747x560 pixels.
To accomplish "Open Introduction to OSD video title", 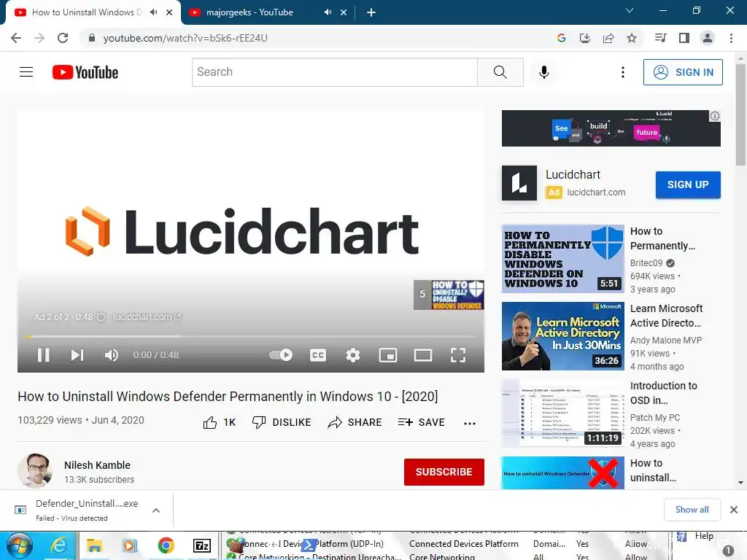I will point(664,393).
